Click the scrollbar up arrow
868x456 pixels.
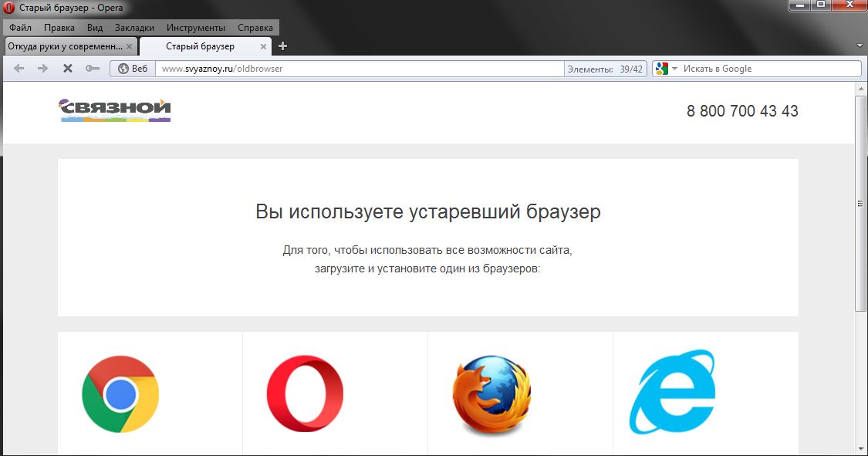tap(860, 89)
